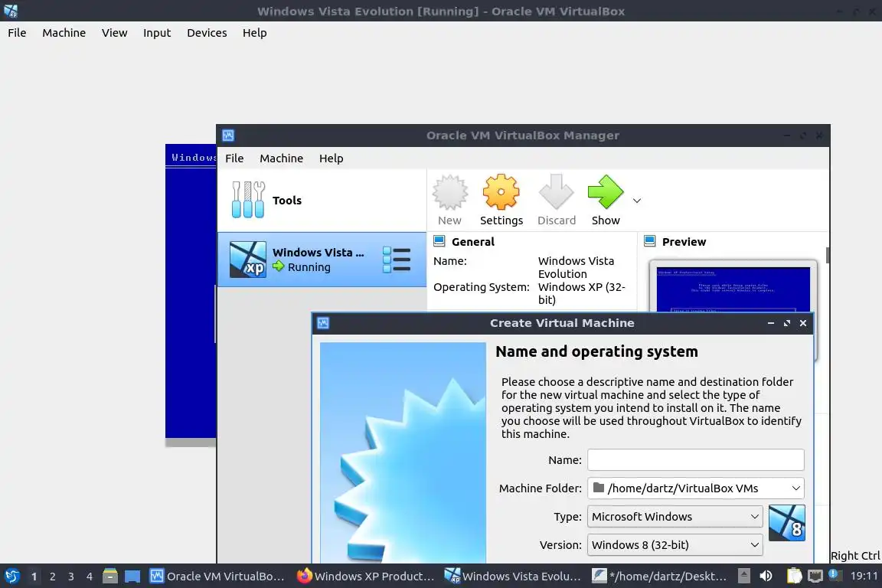The image size is (882, 588).
Task: Open Help menu in VirtualBox Manager
Action: click(331, 158)
